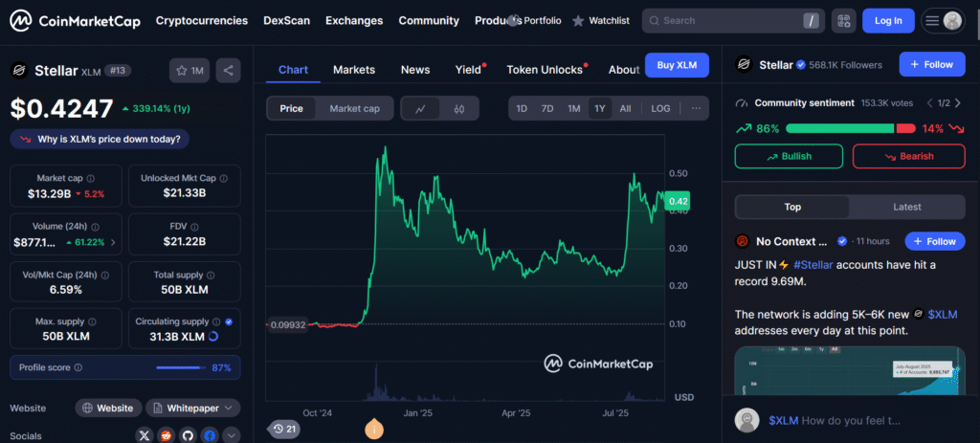Click the community sentiment progress bar

click(851, 129)
